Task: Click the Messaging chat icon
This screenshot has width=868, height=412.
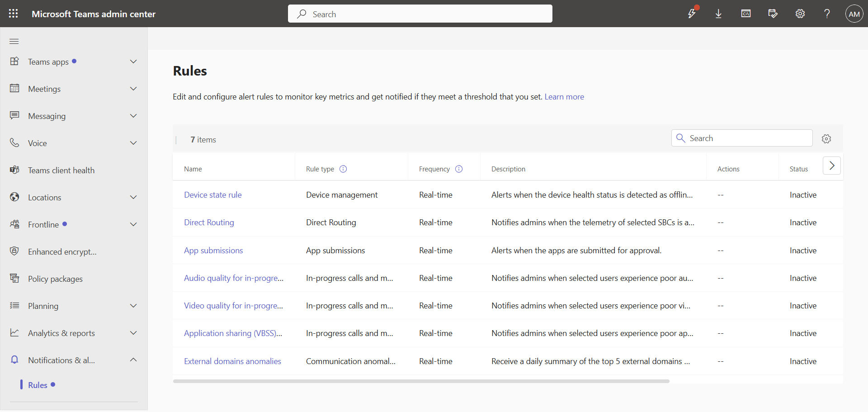Action: click(14, 115)
